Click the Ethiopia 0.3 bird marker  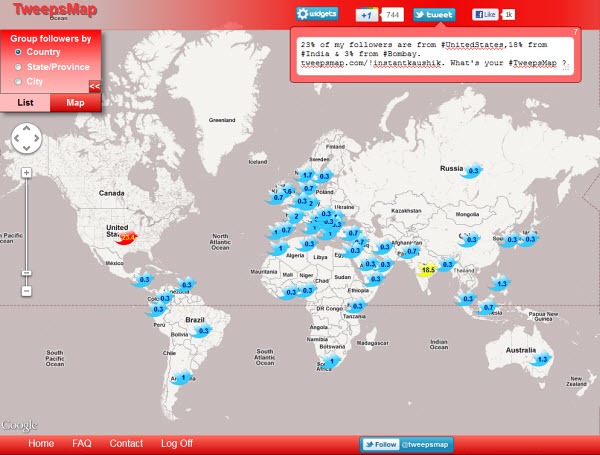tap(374, 279)
